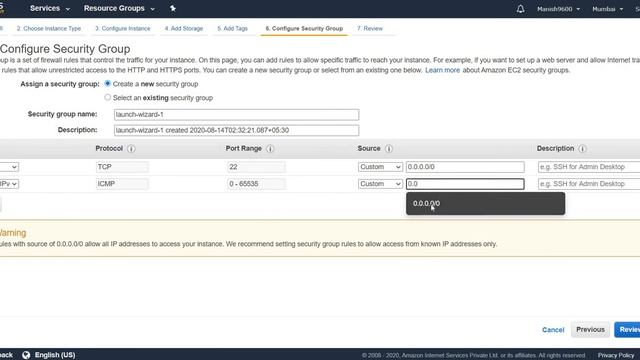Viewport: 640px width, 360px height.
Task: Open the Resource Groups dropdown
Action: click(119, 8)
